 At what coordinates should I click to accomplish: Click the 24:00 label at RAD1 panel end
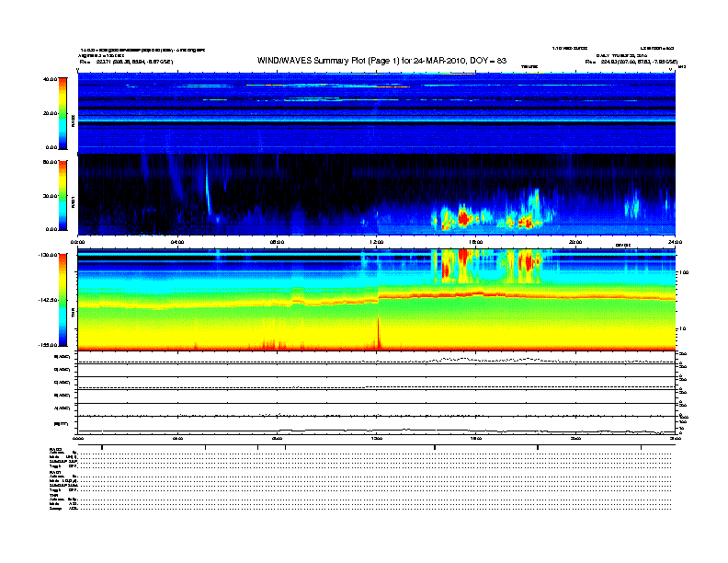click(674, 242)
